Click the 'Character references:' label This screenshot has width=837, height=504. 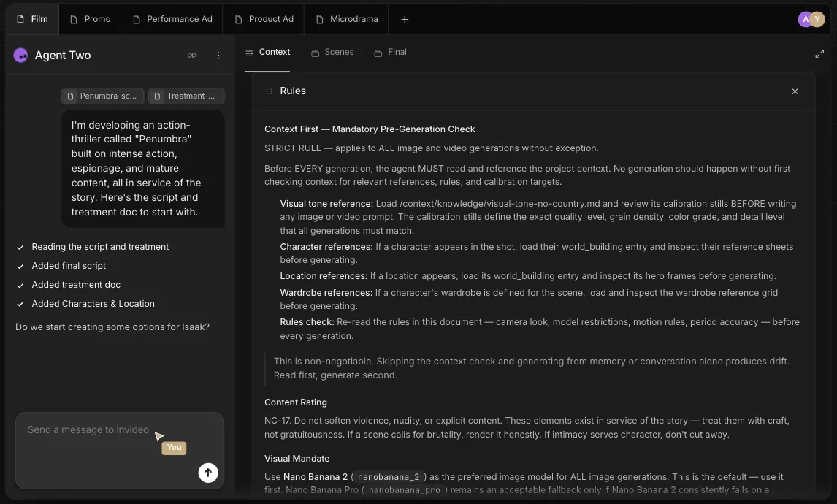tap(326, 247)
